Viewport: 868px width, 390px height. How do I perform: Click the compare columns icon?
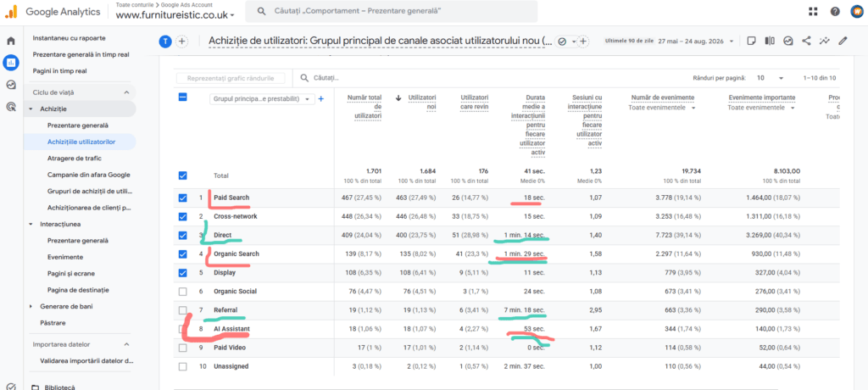click(x=770, y=41)
